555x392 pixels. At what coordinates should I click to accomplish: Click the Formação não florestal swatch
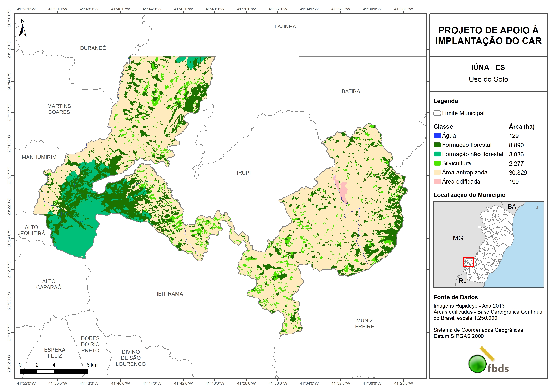coord(437,154)
